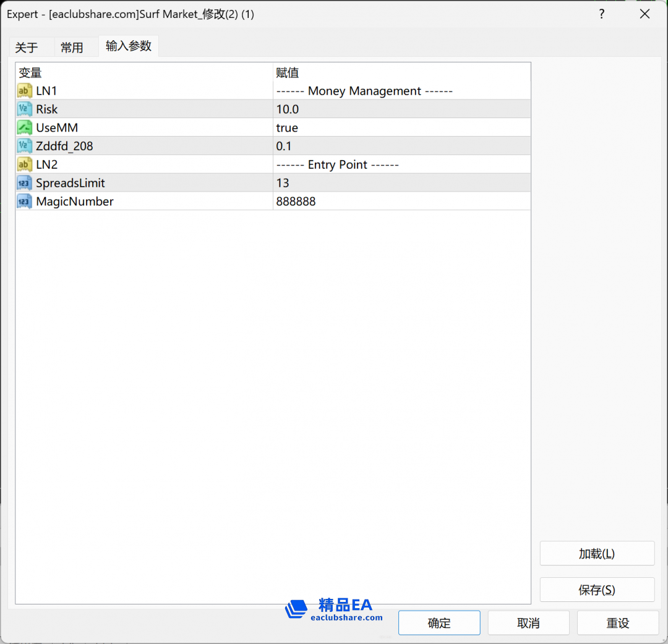Click the 取消 button

click(528, 623)
